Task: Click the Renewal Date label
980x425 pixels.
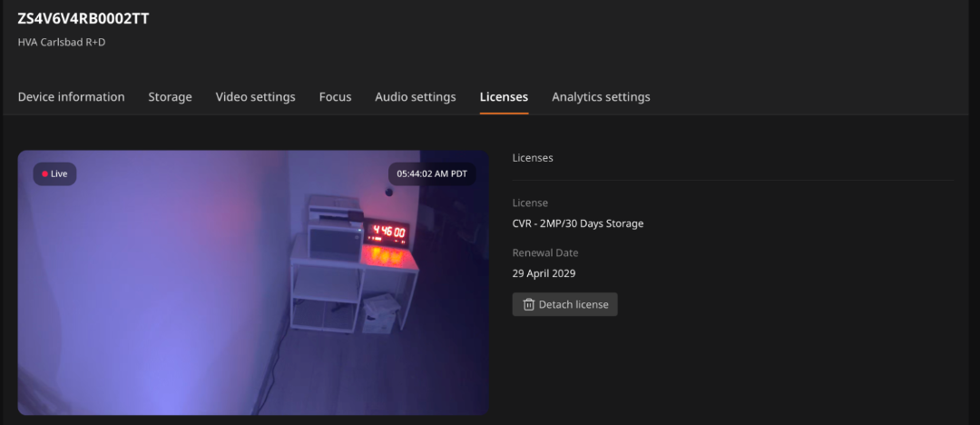Action: point(545,252)
